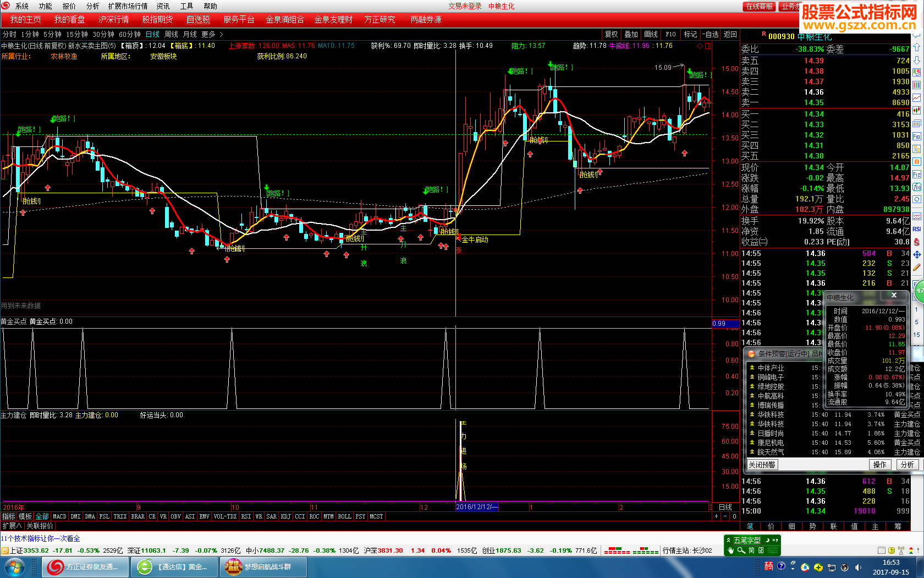Viewport: 924px width, 578px height.
Task: Click the tree structure icon in right toolbar
Action: point(917,149)
